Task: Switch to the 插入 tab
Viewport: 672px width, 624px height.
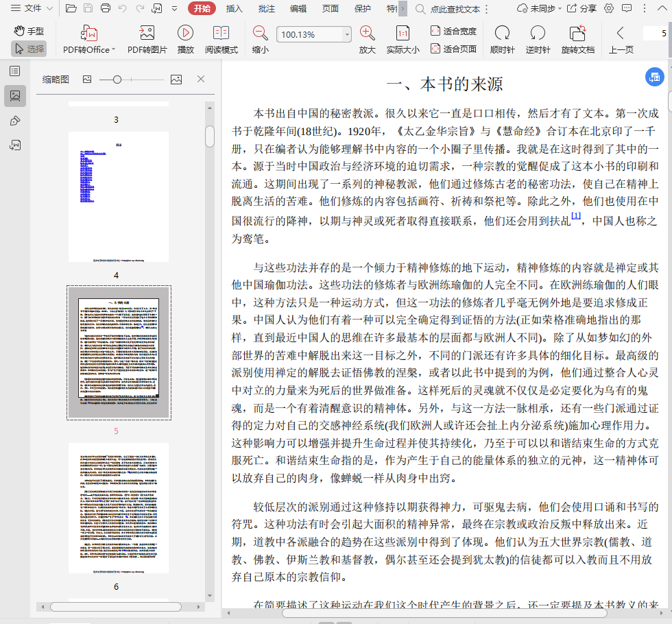Action: point(235,8)
